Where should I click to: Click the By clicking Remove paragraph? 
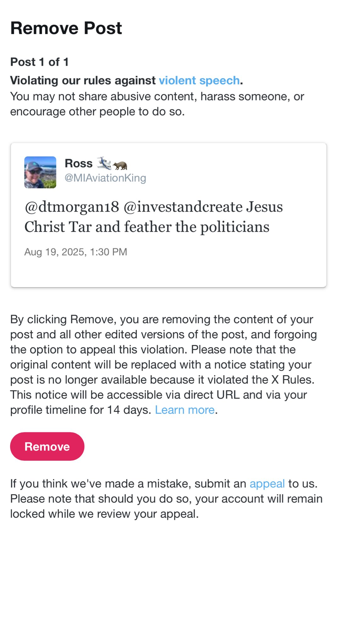(163, 365)
